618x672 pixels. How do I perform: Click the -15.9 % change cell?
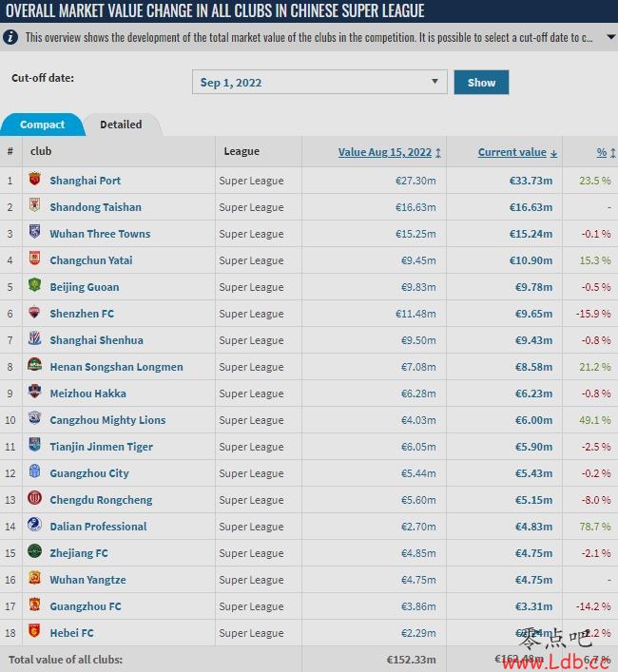point(593,314)
